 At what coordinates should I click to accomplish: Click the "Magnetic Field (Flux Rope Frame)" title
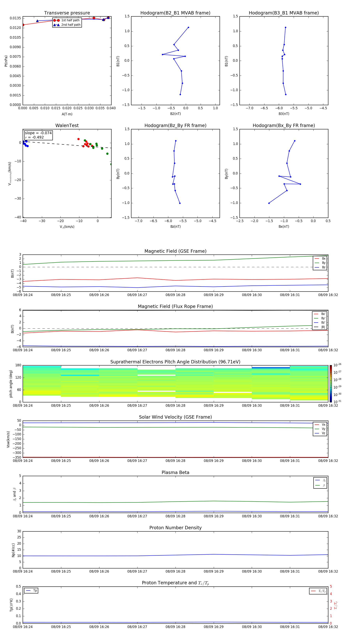coord(175,307)
